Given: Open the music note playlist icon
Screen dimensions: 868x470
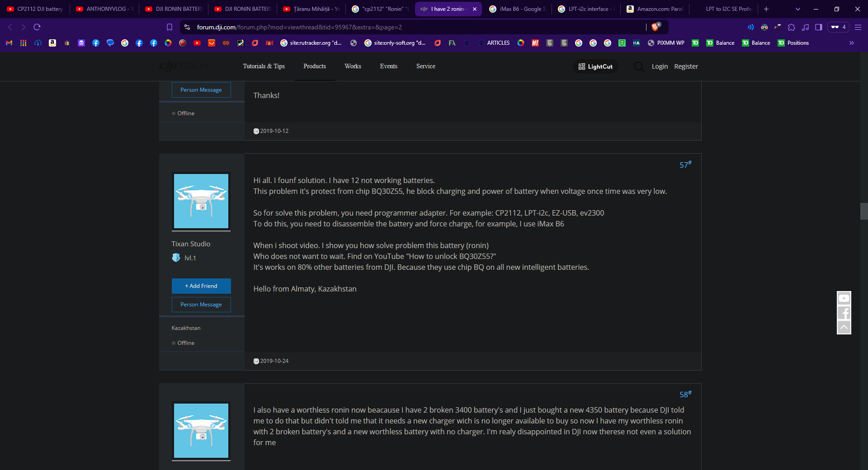Looking at the screenshot, I should [x=805, y=27].
